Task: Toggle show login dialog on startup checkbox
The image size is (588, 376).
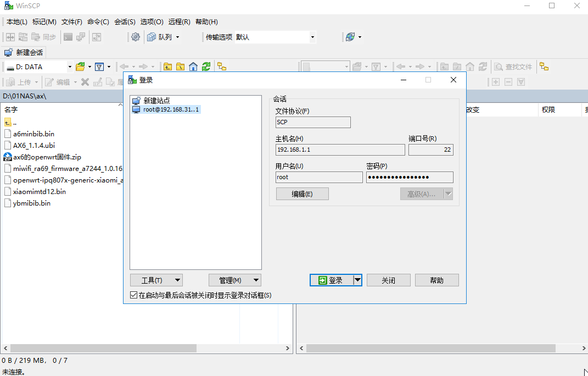Action: tap(133, 295)
